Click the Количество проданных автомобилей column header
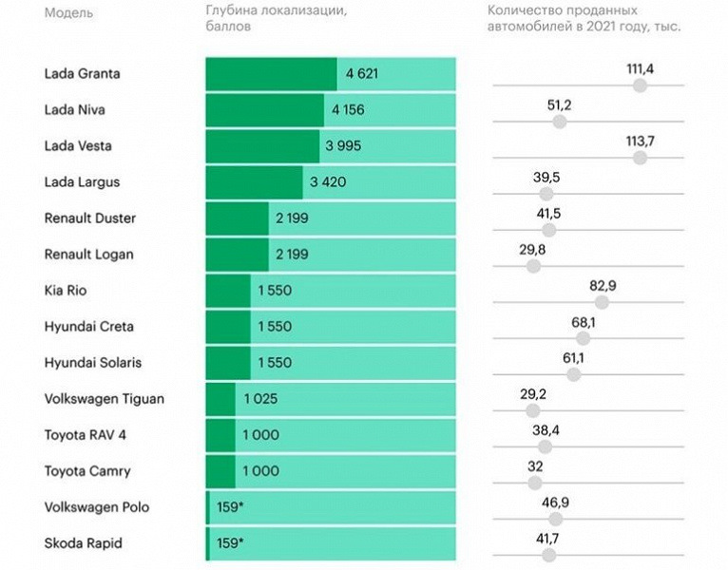Image resolution: width=728 pixels, height=570 pixels. coord(584,18)
